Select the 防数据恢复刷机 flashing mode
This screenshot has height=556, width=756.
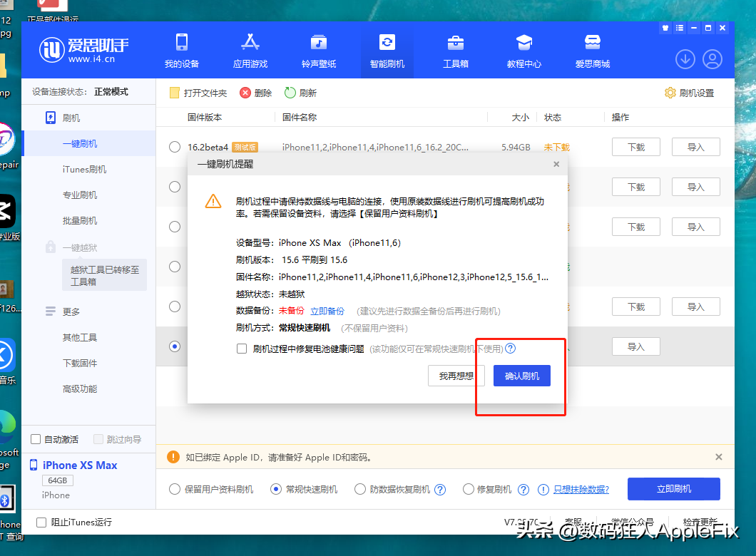360,489
